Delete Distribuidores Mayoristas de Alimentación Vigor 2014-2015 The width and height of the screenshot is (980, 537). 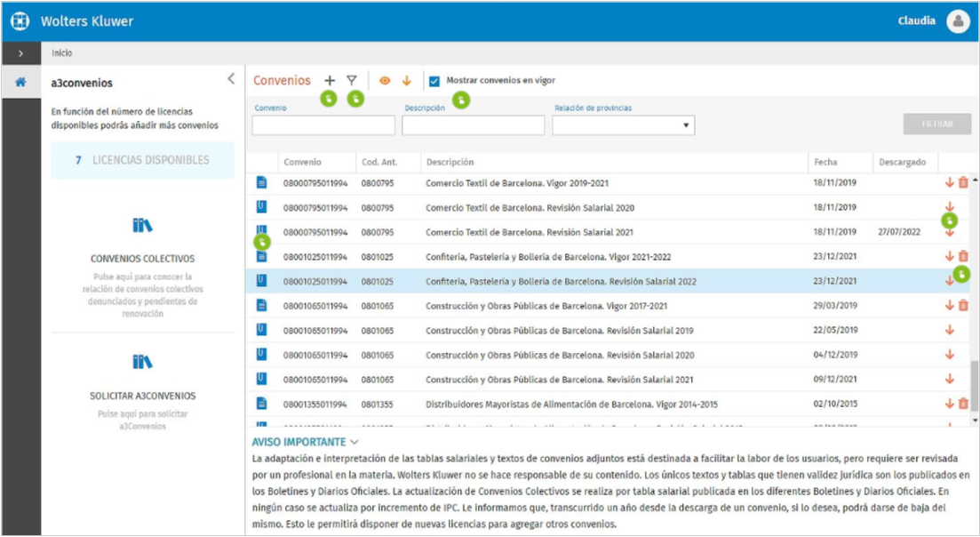tap(963, 404)
